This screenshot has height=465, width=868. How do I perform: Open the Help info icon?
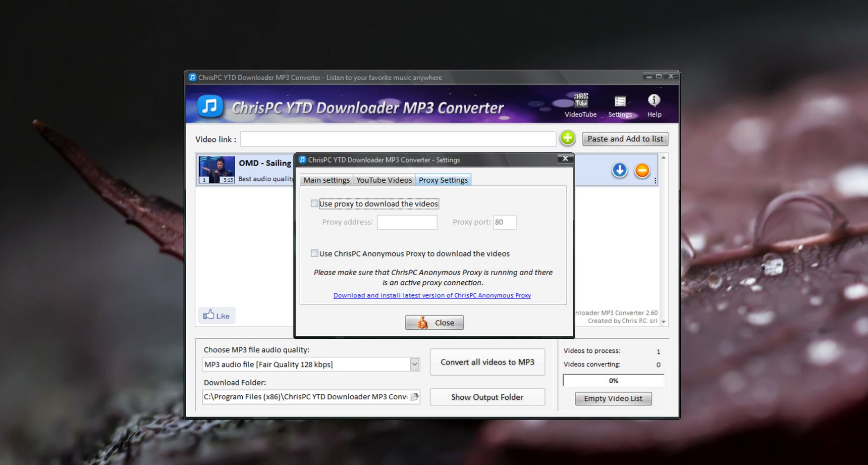654,106
